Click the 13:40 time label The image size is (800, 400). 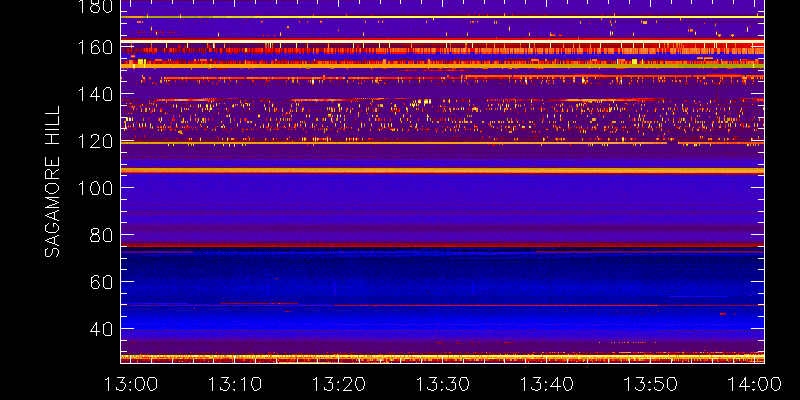547,384
